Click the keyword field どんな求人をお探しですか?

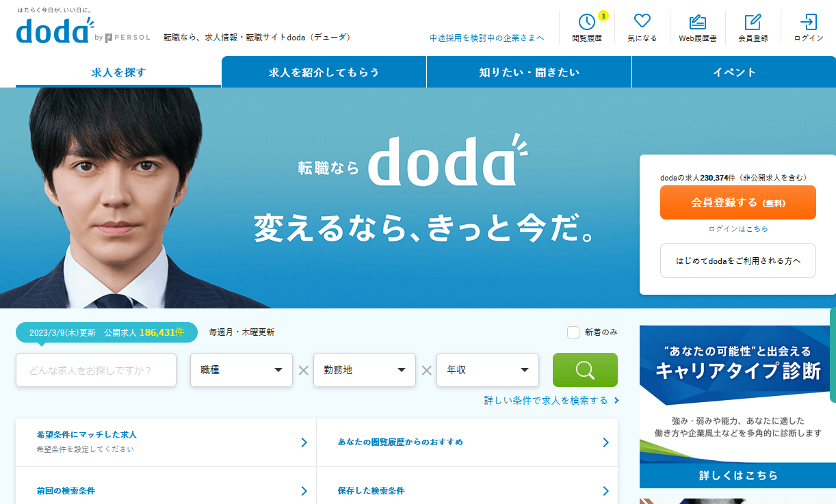pos(96,370)
